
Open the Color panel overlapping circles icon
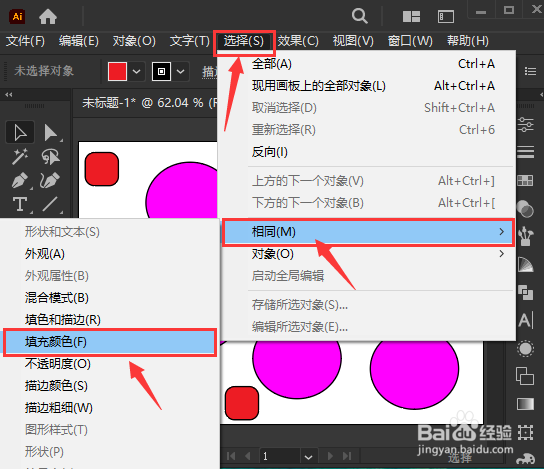point(525,209)
